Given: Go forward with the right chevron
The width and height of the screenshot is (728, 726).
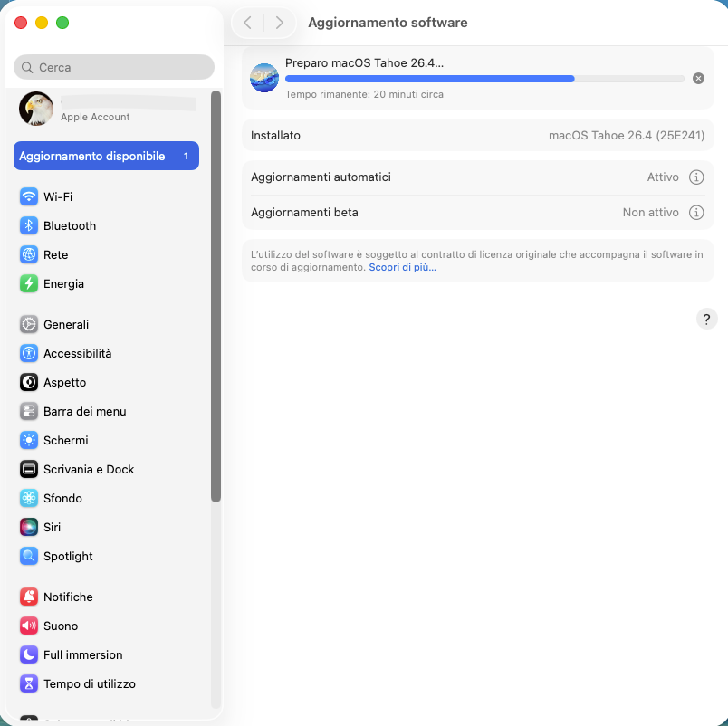Looking at the screenshot, I should click(279, 23).
